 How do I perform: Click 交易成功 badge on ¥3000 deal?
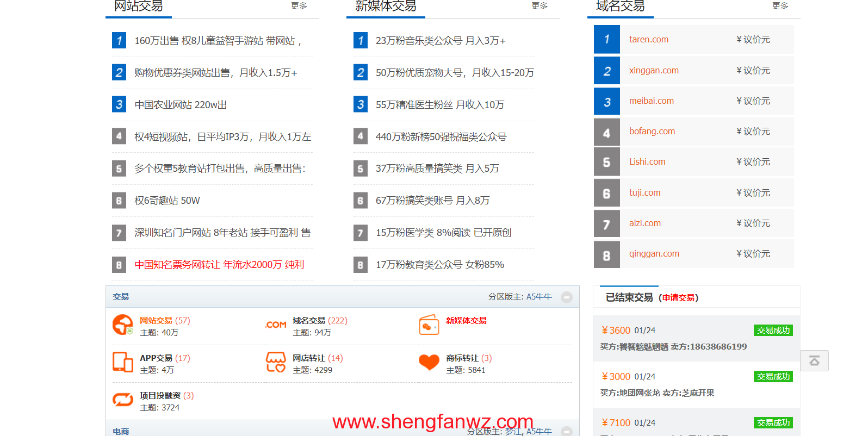click(773, 376)
